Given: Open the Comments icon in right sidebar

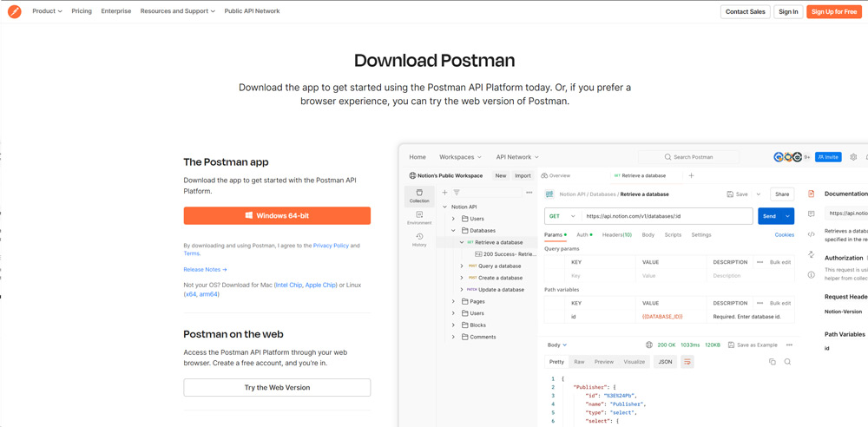Looking at the screenshot, I should tap(811, 213).
